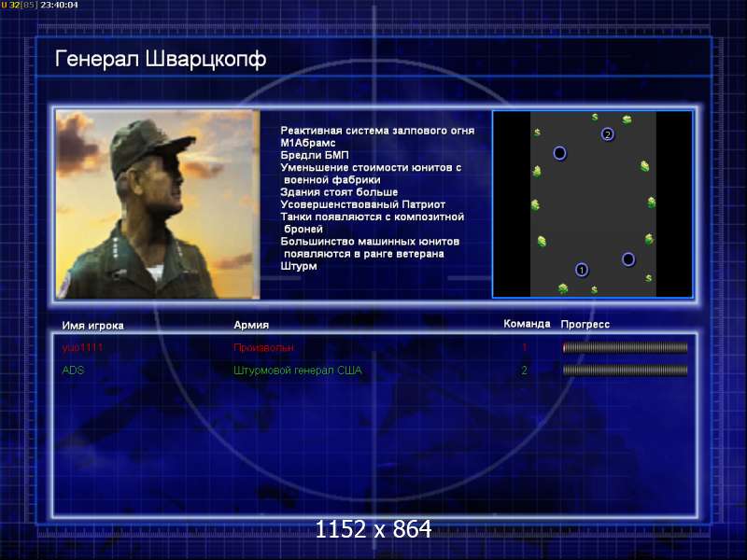Open army entry "Штурмовой генерал США"
Viewport: 747px width, 560px height.
tap(297, 371)
